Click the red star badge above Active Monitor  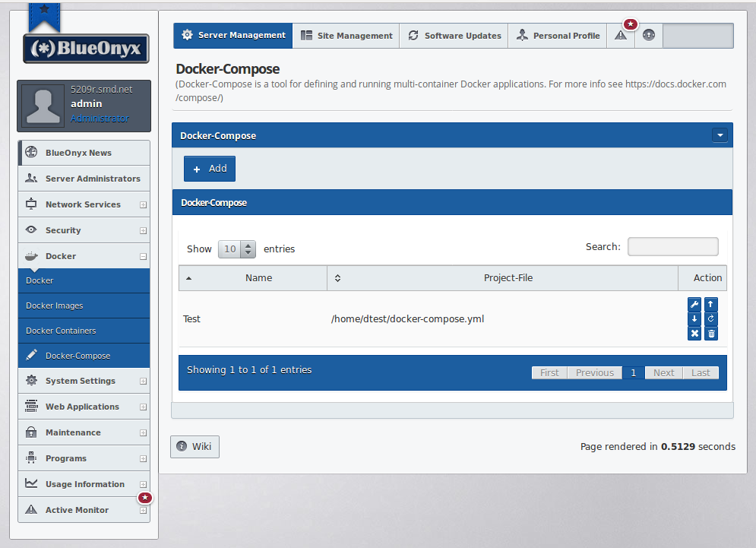pyautogui.click(x=144, y=497)
